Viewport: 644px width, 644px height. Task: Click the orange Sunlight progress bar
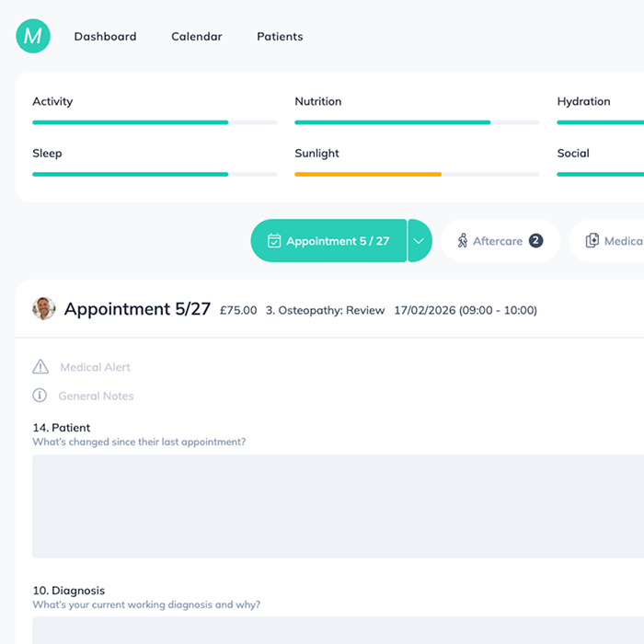click(x=368, y=174)
